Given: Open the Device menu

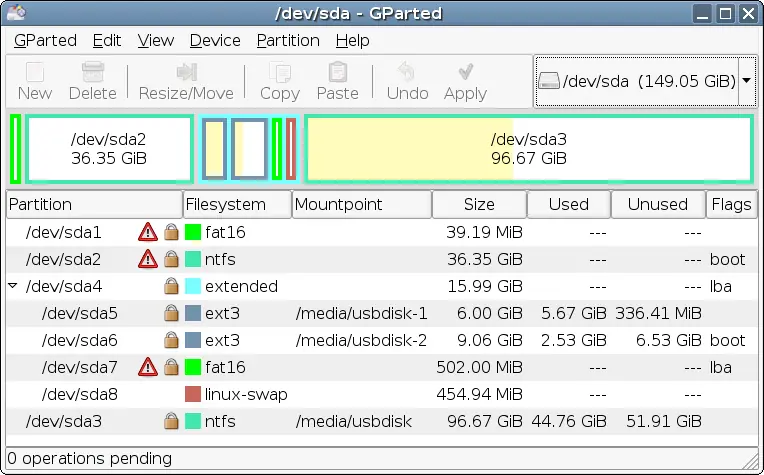Looking at the screenshot, I should point(215,40).
